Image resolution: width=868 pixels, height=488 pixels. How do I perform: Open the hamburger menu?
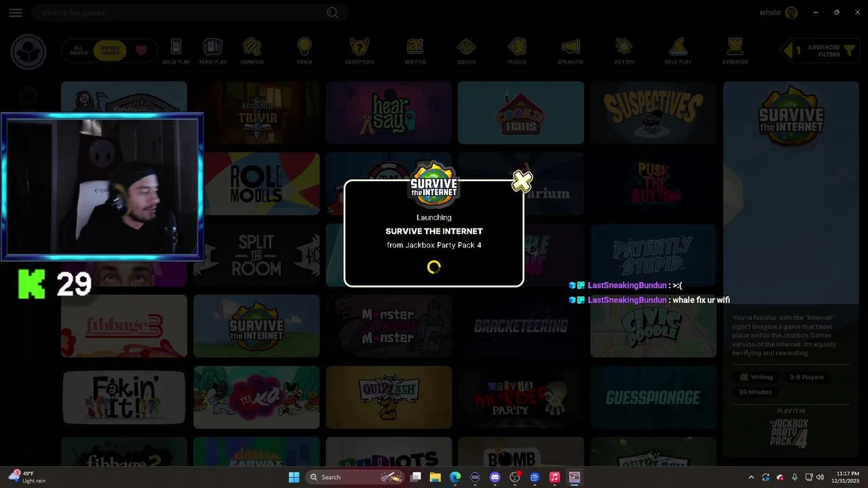click(x=16, y=13)
